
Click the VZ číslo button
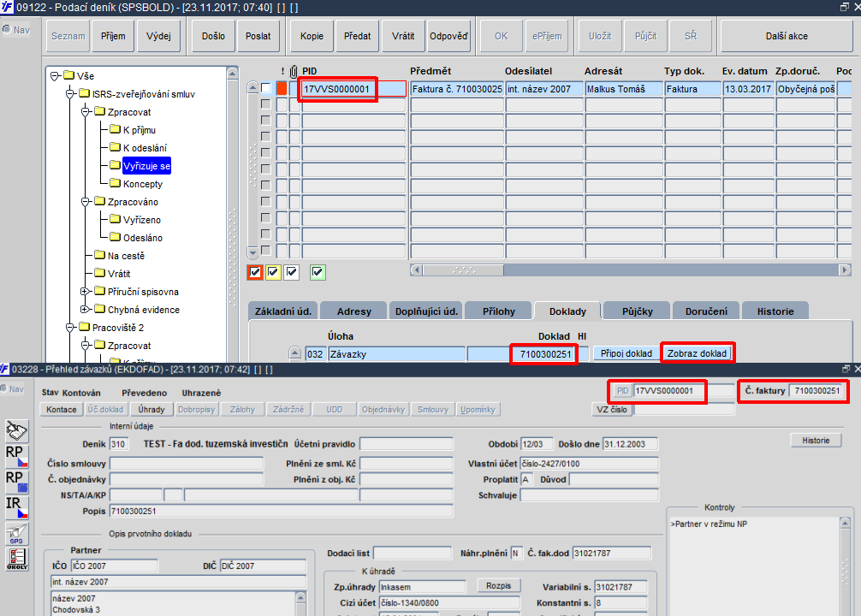click(612, 410)
